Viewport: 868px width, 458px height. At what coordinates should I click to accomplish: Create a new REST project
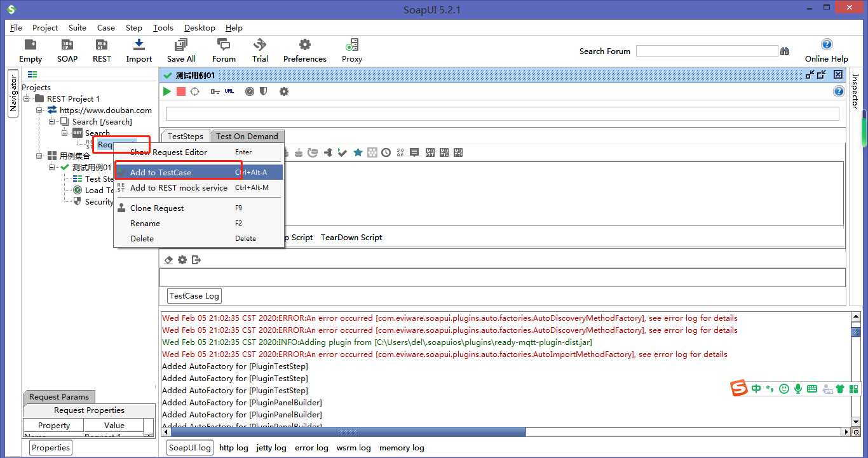point(102,51)
